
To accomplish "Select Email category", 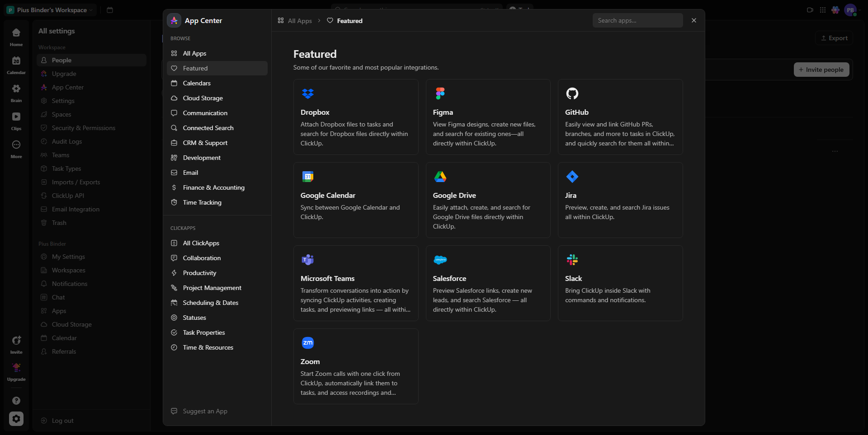I will tap(217, 173).
